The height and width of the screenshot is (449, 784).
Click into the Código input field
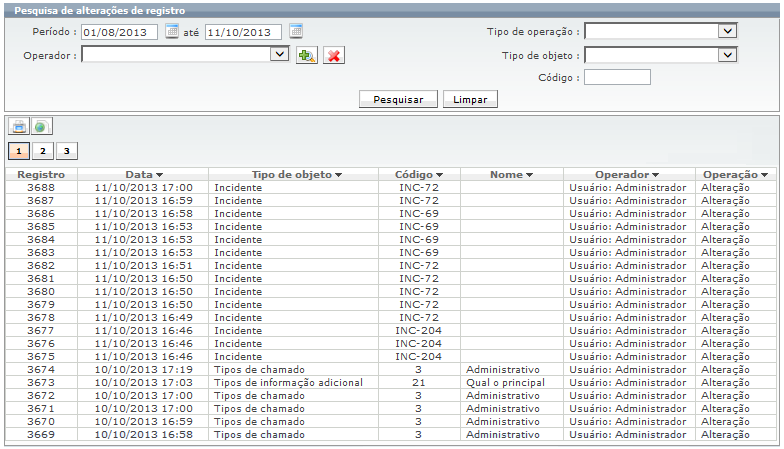(x=617, y=77)
